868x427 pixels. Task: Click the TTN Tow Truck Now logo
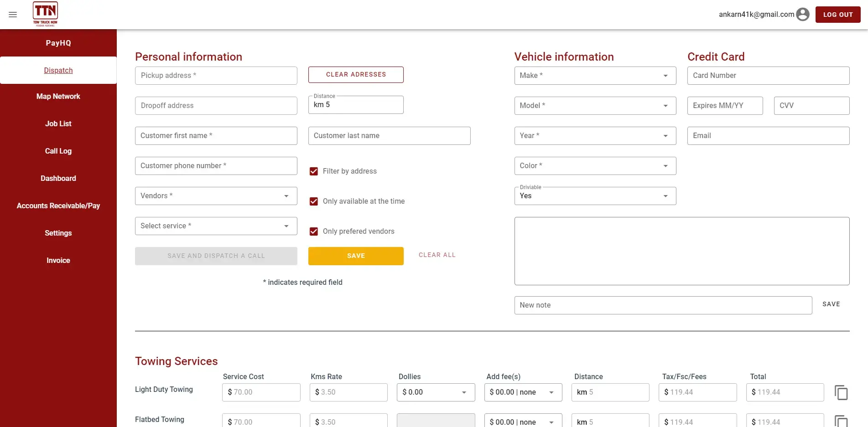point(45,14)
